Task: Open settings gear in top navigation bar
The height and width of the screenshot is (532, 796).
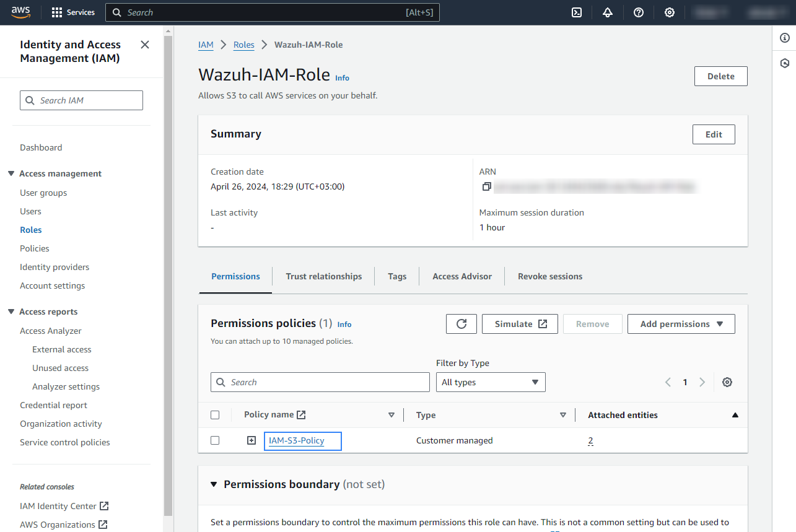Action: (x=670, y=12)
